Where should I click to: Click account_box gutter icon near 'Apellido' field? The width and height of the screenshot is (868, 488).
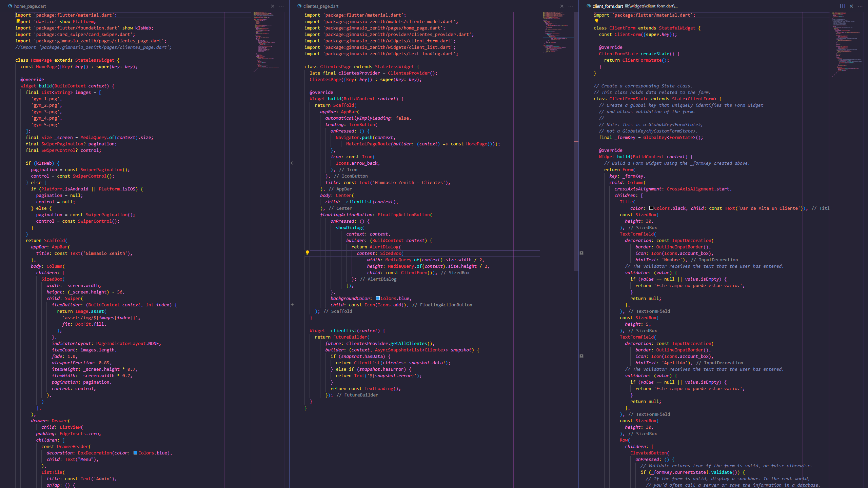click(581, 356)
